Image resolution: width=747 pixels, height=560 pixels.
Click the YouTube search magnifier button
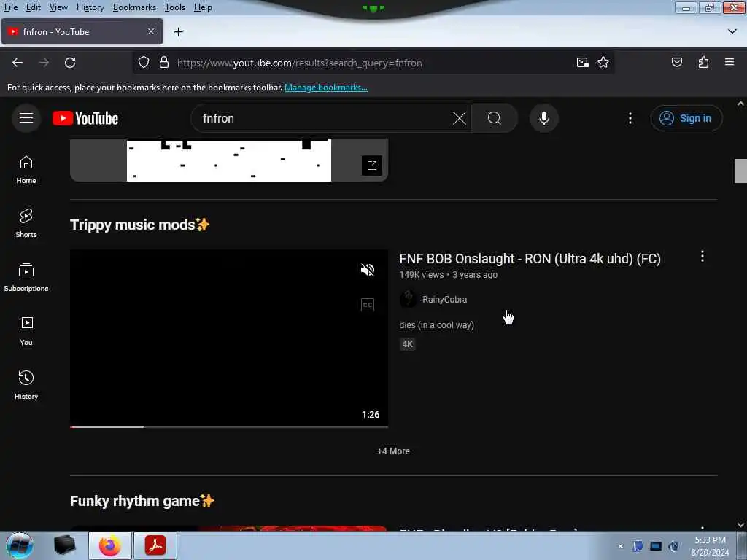(494, 118)
